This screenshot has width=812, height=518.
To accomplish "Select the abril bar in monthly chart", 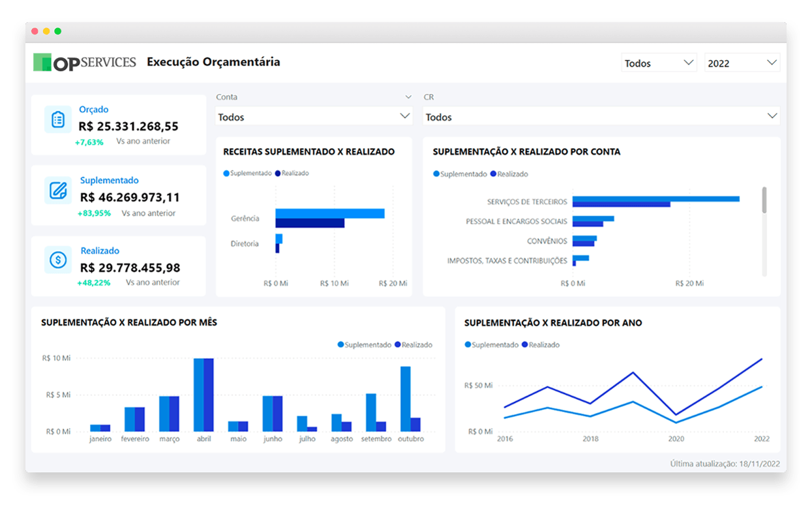I will [203, 395].
